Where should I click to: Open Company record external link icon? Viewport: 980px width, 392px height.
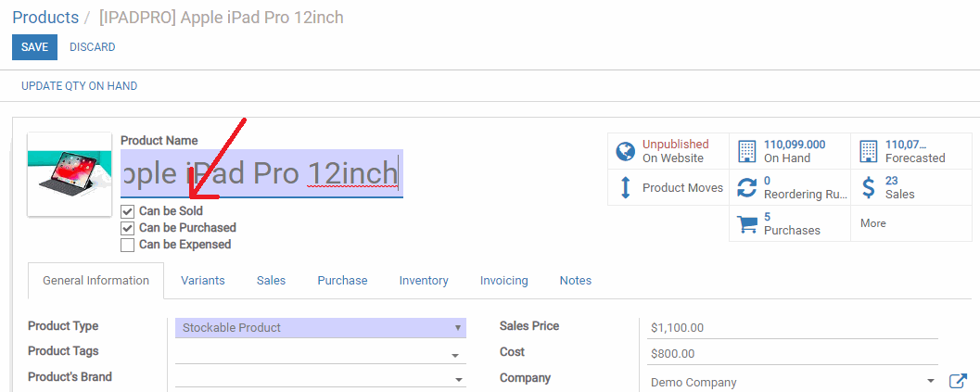pyautogui.click(x=958, y=381)
